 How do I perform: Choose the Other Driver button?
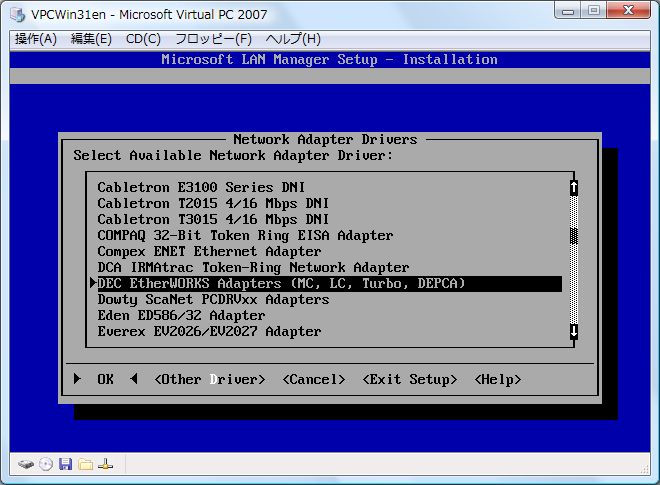pyautogui.click(x=210, y=379)
